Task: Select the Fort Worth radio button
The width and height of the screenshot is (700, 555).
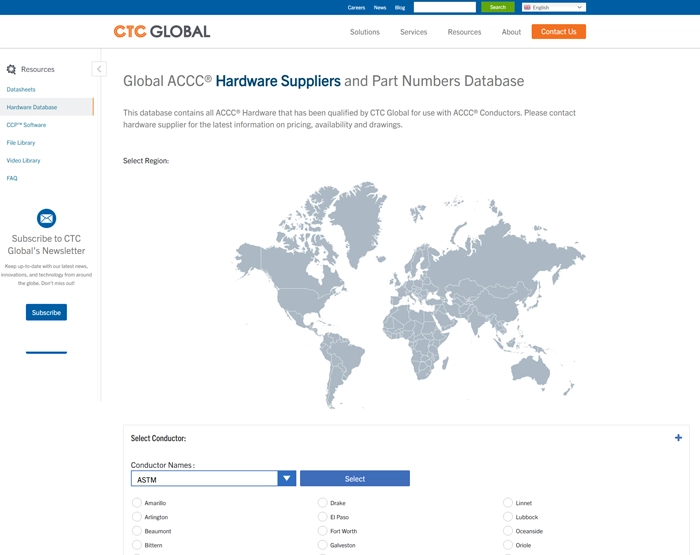Action: pos(323,531)
